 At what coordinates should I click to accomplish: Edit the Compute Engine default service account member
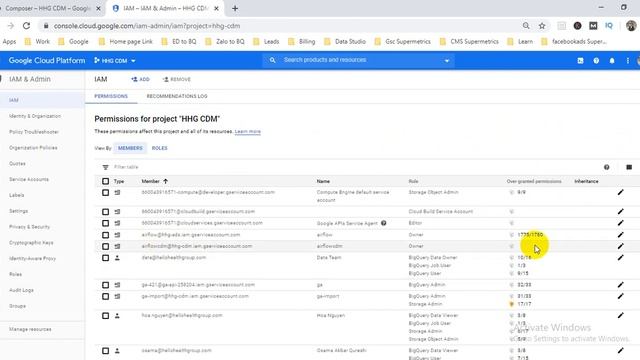620,192
